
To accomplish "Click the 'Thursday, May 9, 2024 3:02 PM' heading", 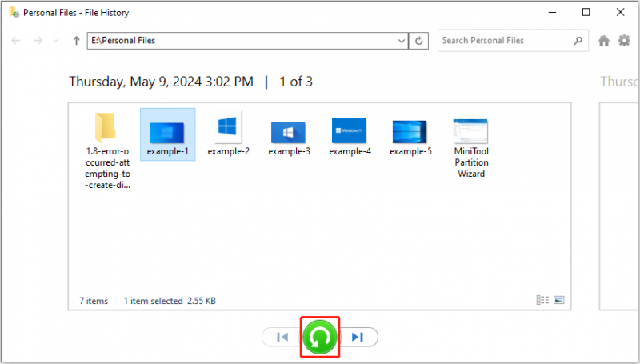I will [x=162, y=82].
